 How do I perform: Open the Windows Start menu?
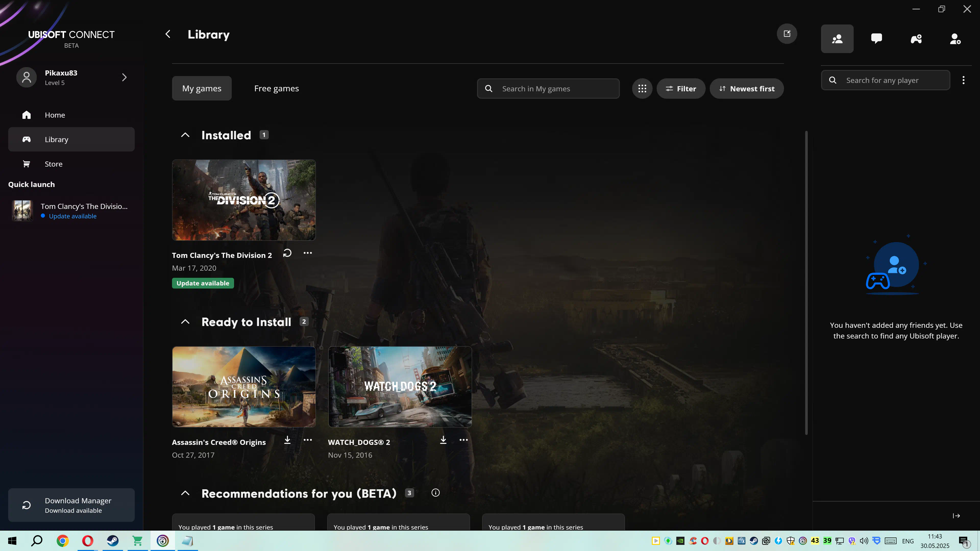pos(12,541)
